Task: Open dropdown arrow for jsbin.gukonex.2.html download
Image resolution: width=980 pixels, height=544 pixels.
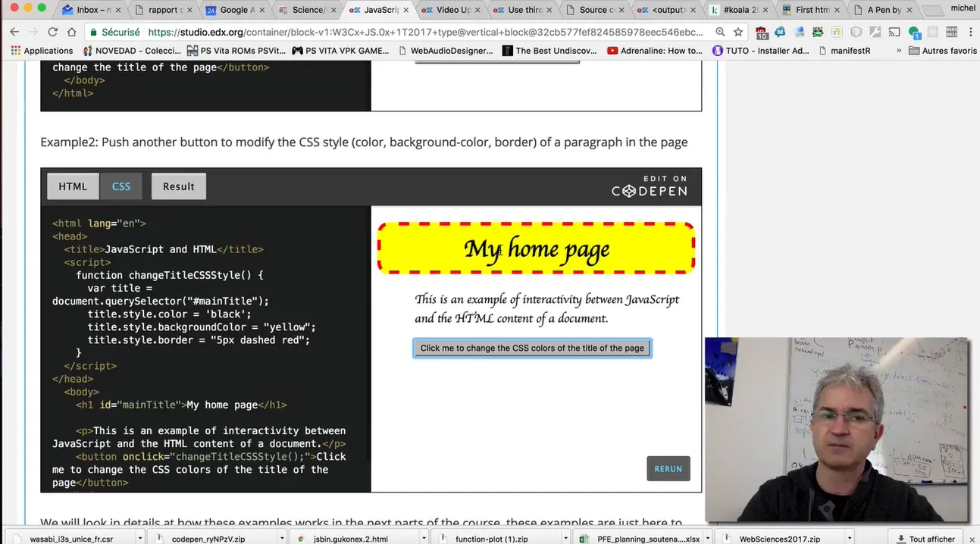Action: tap(424, 539)
